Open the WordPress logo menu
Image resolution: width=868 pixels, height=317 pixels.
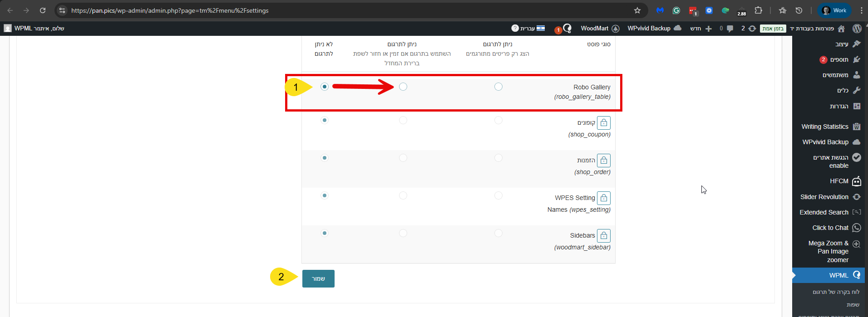(x=857, y=29)
